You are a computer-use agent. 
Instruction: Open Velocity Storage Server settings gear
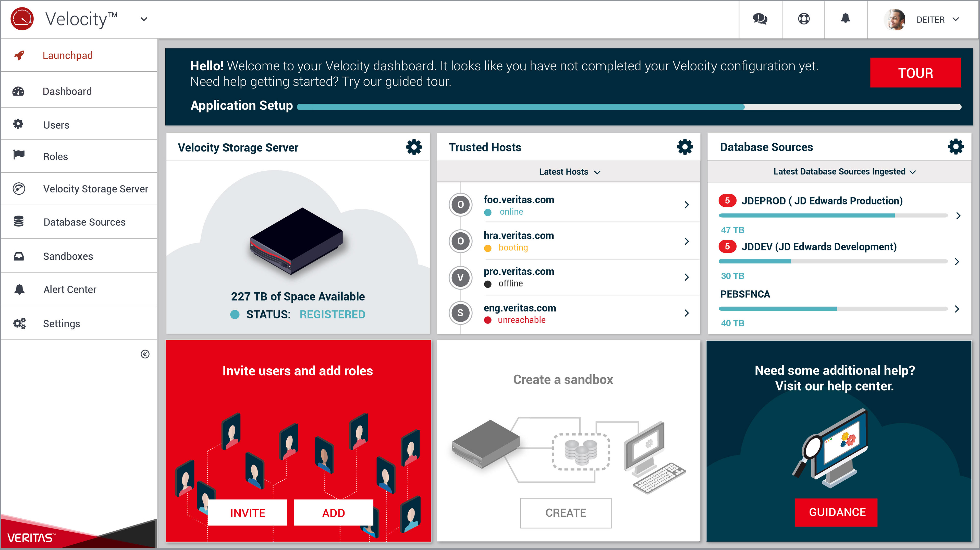click(413, 147)
